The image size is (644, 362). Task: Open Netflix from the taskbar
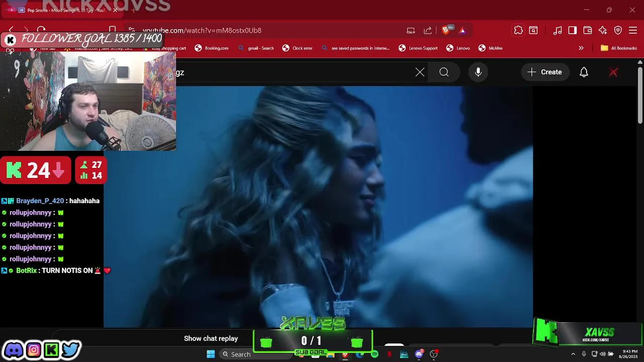(389, 354)
